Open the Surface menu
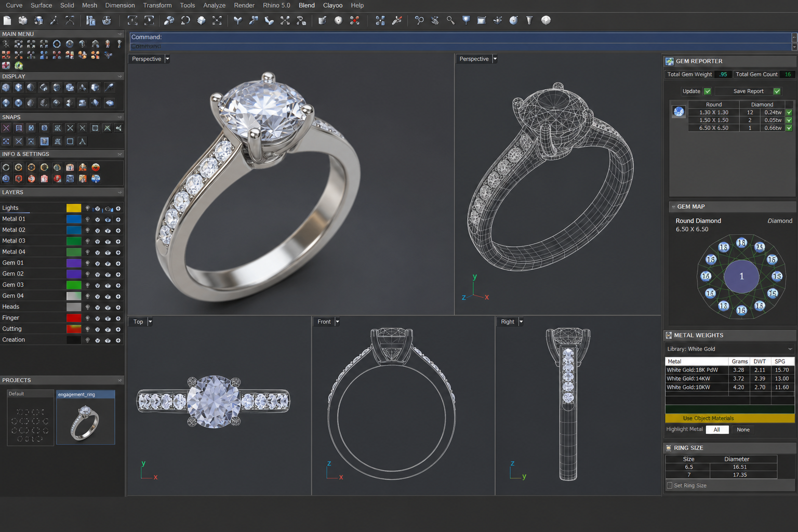 click(x=42, y=5)
